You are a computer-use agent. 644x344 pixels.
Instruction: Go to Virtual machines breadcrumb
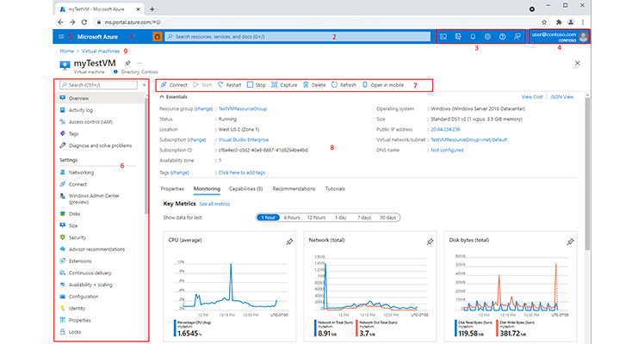(x=101, y=52)
